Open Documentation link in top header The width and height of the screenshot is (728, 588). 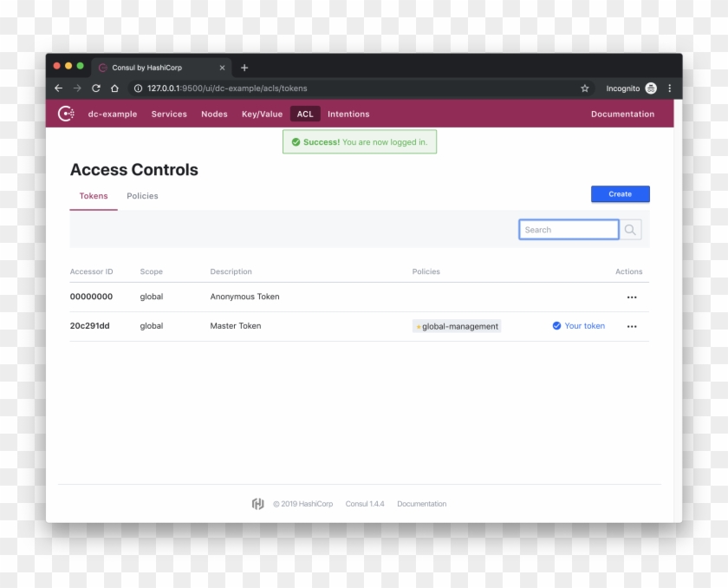[x=622, y=114]
